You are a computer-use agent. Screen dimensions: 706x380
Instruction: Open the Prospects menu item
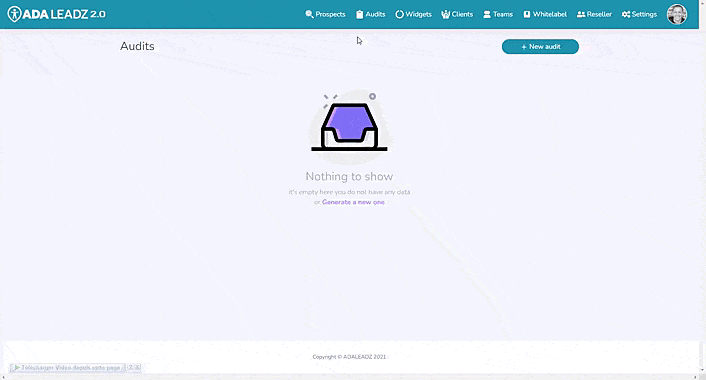[325, 14]
